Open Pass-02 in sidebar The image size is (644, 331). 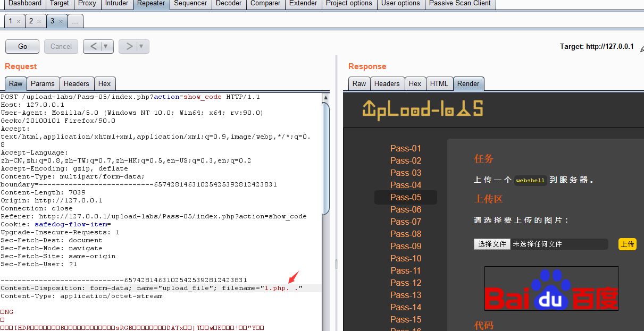(406, 160)
